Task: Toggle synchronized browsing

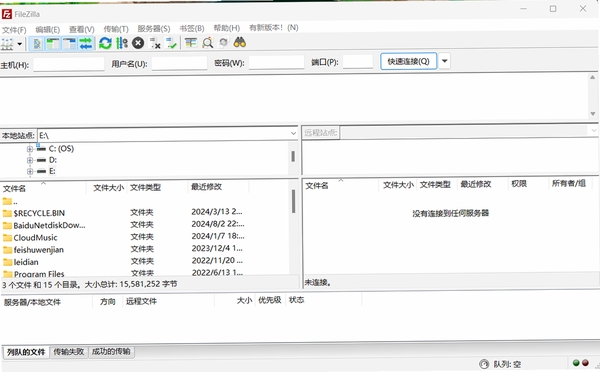Action: pyautogui.click(x=223, y=42)
